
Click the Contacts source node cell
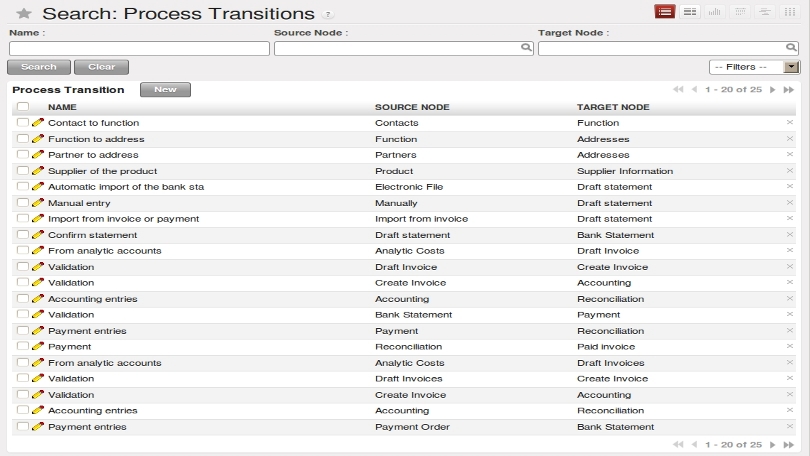click(x=397, y=123)
